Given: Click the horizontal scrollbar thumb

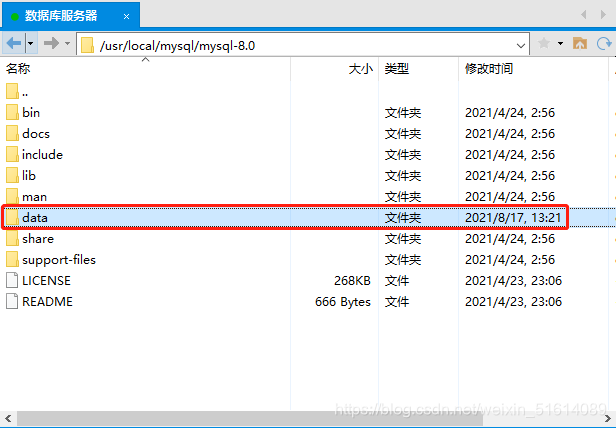Looking at the screenshot, I should [x=250, y=418].
